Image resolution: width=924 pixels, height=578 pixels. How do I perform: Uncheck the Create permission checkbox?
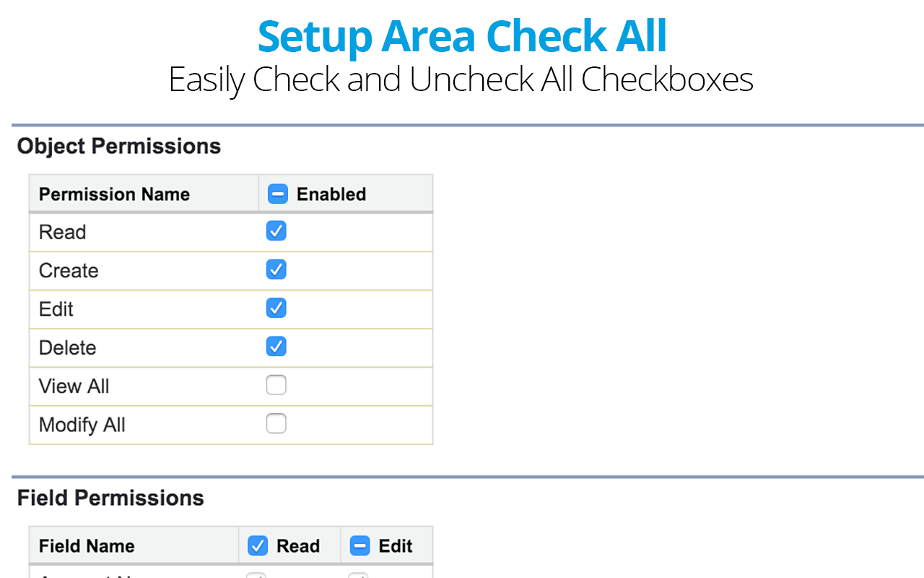[276, 269]
